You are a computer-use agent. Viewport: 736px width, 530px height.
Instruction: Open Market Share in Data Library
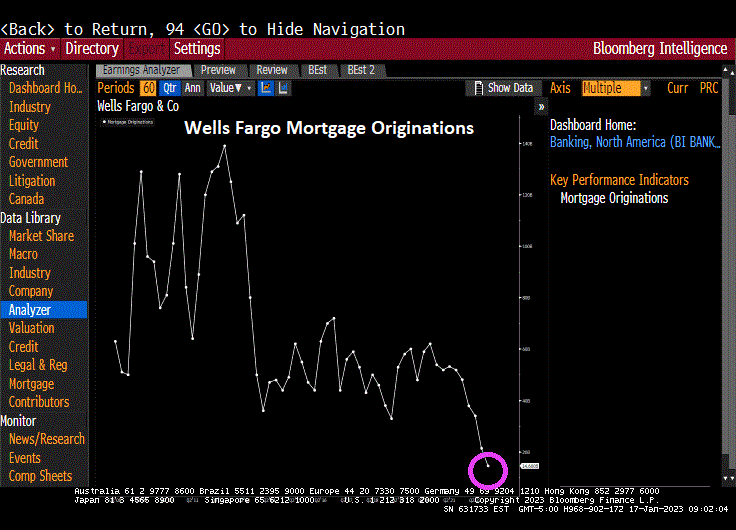pos(41,236)
